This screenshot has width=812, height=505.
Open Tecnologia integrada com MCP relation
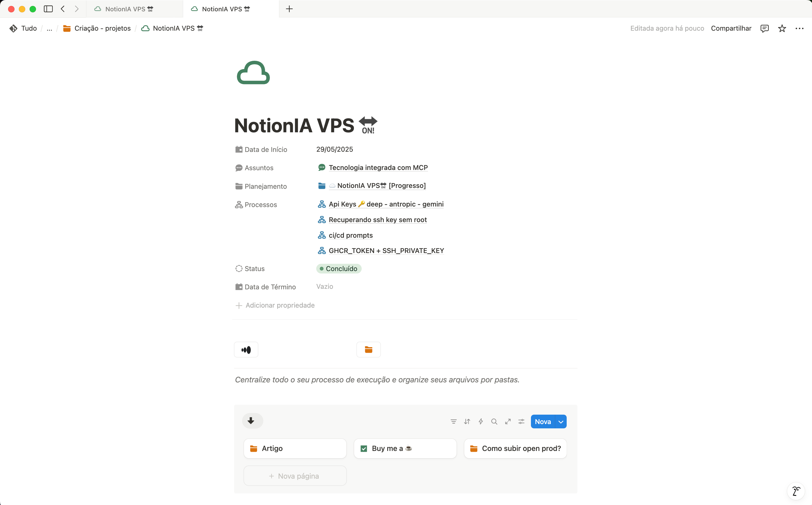click(378, 168)
